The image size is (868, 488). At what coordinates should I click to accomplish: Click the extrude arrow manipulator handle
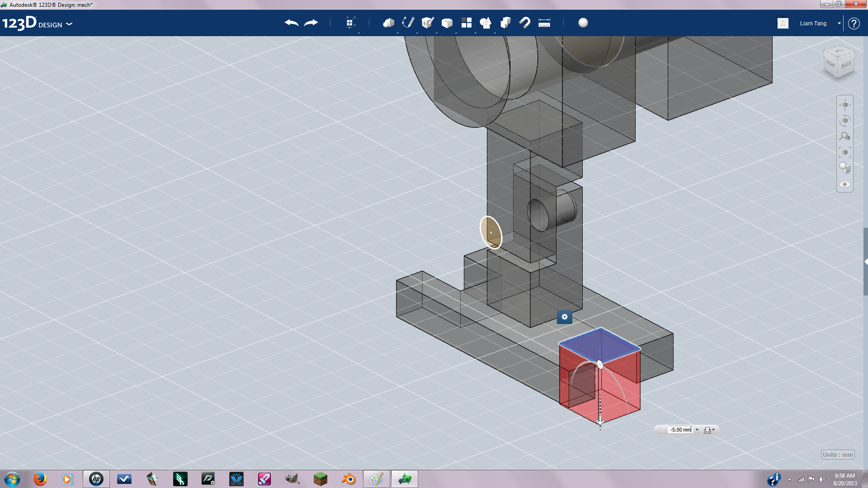click(x=600, y=421)
